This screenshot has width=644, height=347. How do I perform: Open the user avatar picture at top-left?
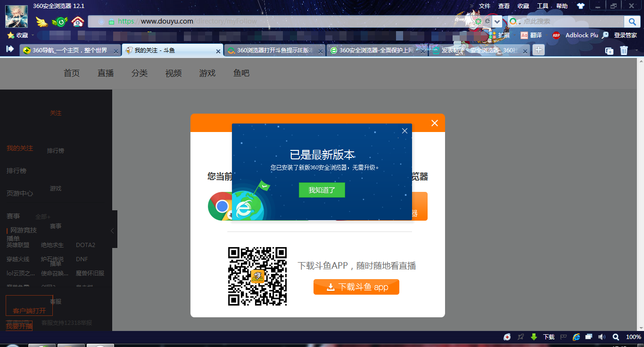point(17,17)
